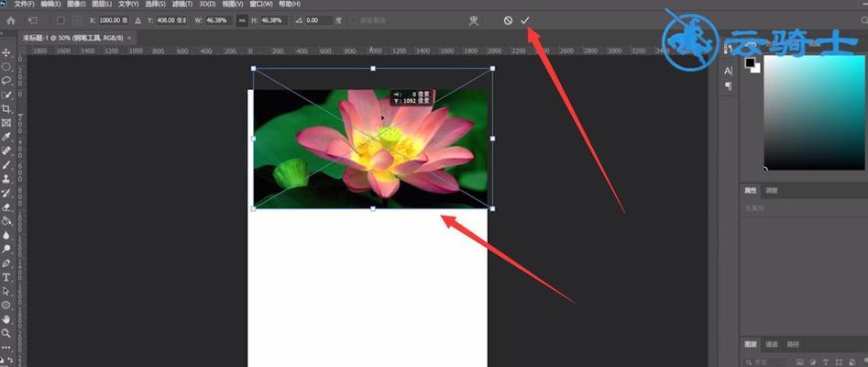Switch to warp mode icon in options bar
The image size is (868, 367).
pos(473,20)
